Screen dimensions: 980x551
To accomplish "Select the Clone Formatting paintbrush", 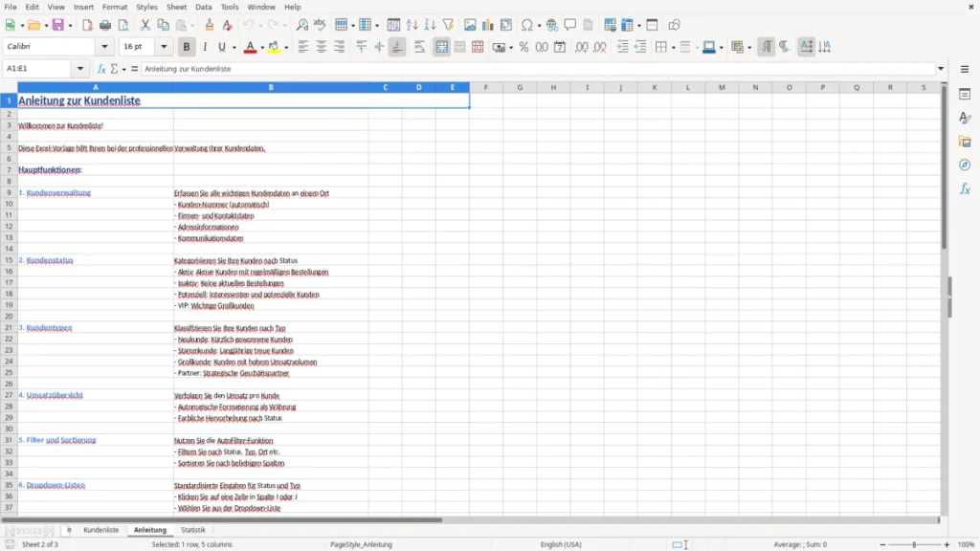I will click(210, 25).
